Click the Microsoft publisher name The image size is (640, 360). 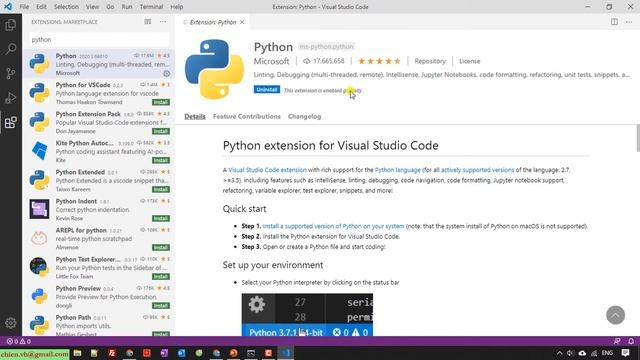[x=271, y=61]
